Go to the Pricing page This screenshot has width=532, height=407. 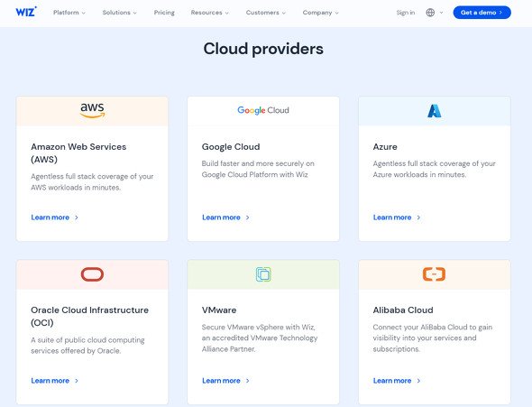[164, 13]
